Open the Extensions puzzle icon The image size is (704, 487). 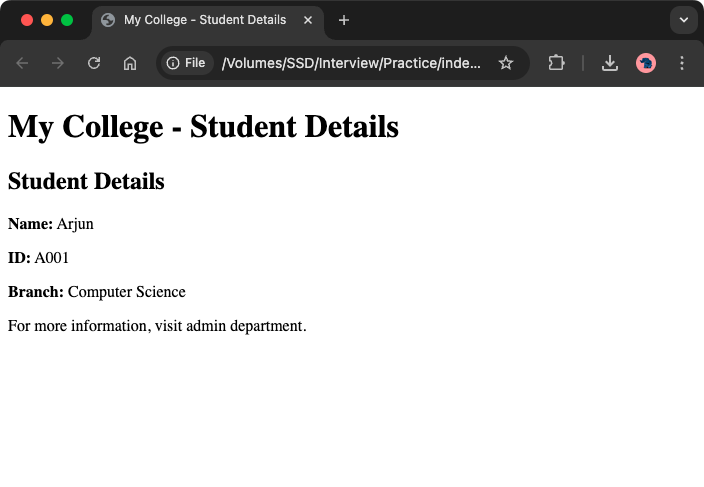pos(556,63)
